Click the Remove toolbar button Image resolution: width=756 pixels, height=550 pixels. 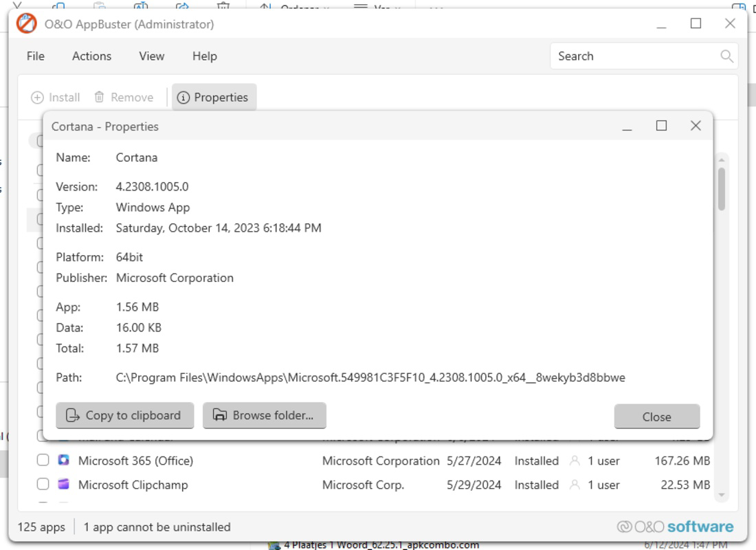coord(124,98)
